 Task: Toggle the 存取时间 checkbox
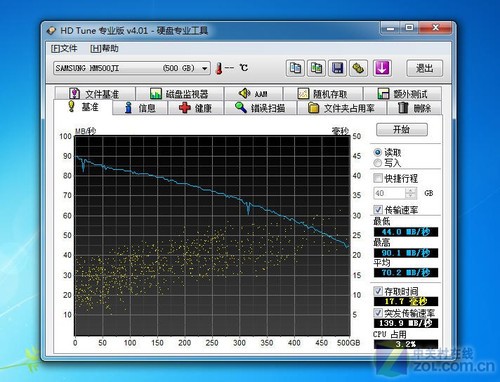pos(378,291)
